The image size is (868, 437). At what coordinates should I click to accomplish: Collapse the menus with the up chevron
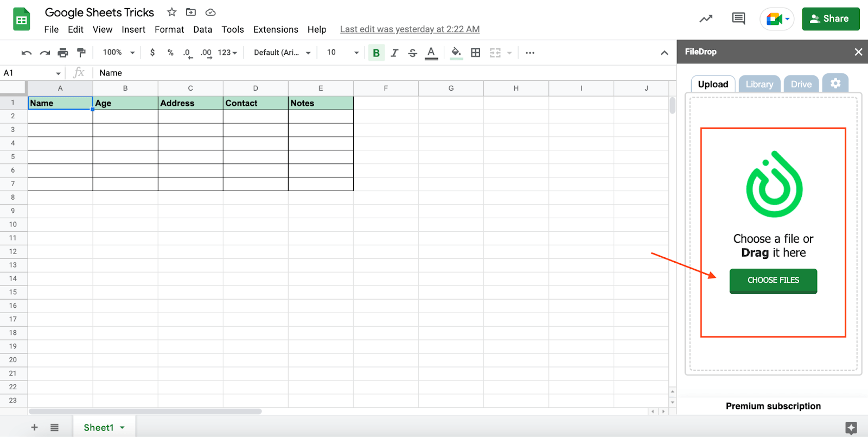(x=664, y=53)
